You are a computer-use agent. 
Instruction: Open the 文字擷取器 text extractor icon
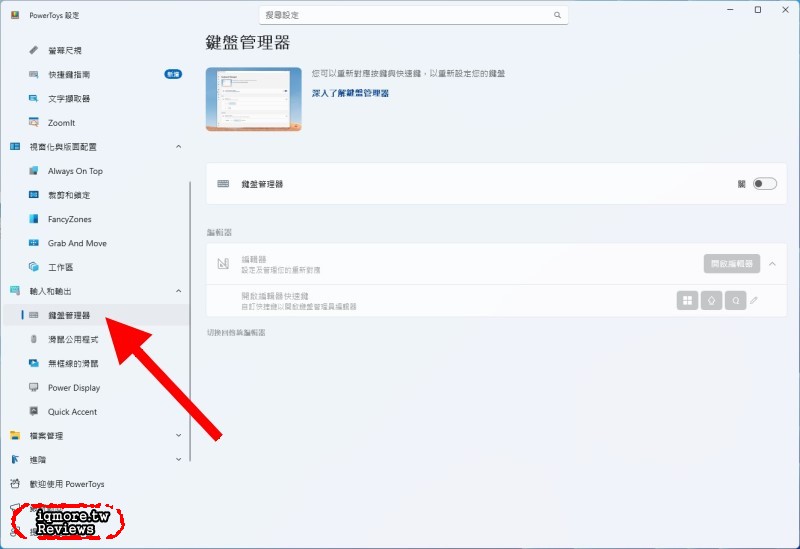coord(34,98)
